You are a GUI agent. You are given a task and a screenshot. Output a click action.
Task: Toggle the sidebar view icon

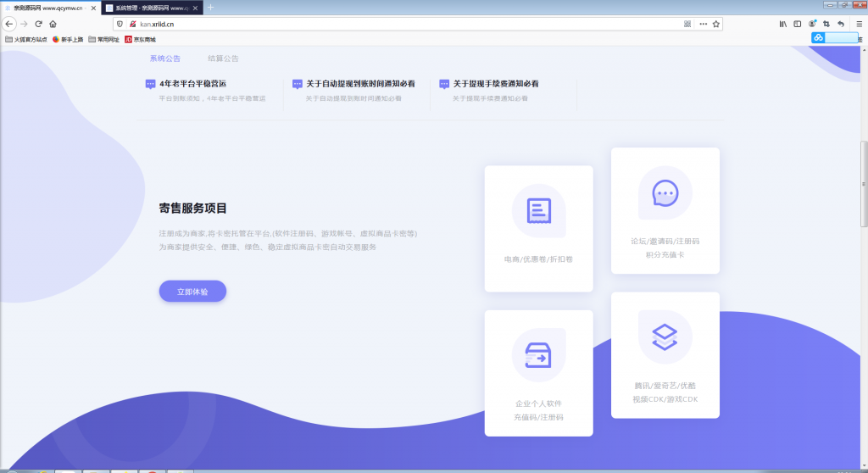coord(798,24)
